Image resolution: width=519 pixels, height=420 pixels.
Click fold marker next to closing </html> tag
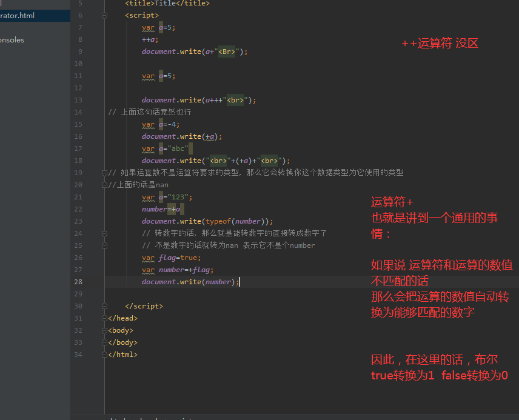coord(105,355)
